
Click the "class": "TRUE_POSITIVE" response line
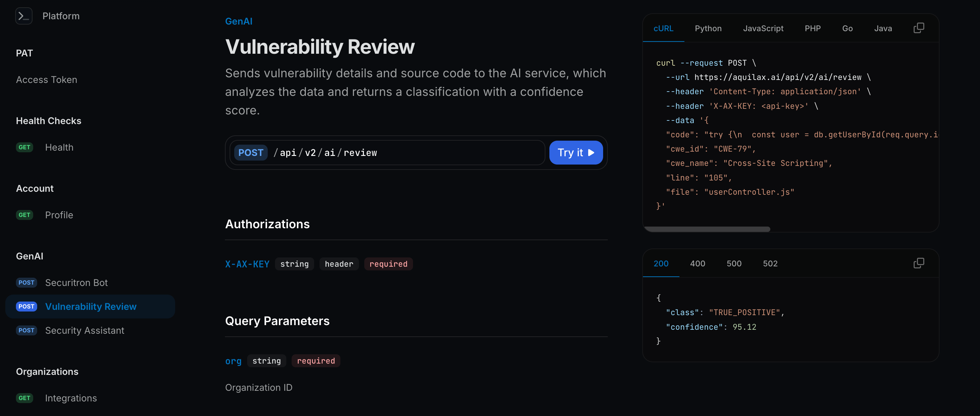click(x=725, y=312)
